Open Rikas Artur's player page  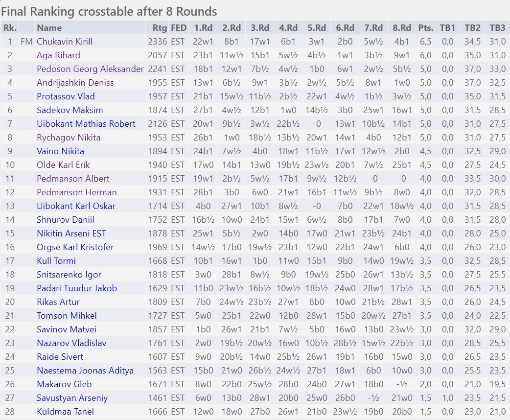pyautogui.click(x=58, y=302)
